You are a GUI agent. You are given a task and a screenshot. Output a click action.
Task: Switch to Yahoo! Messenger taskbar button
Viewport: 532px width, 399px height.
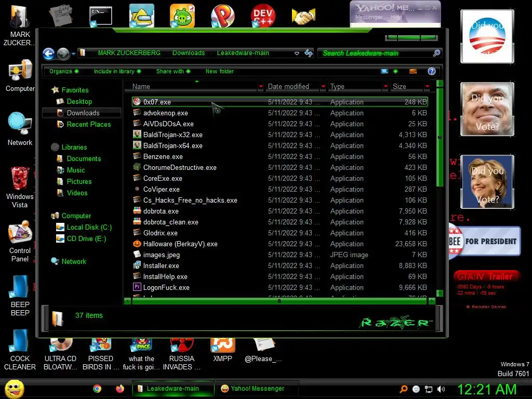coord(257,389)
